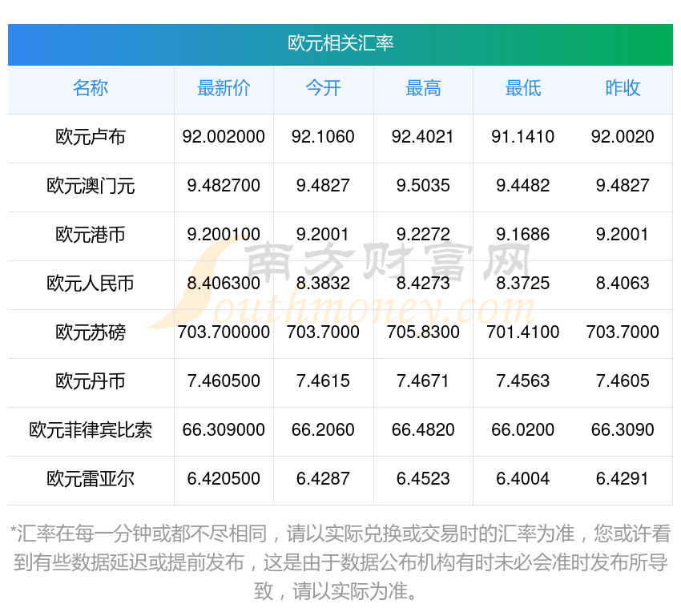
Task: Click the high value 66.4820
Action: coord(423,430)
